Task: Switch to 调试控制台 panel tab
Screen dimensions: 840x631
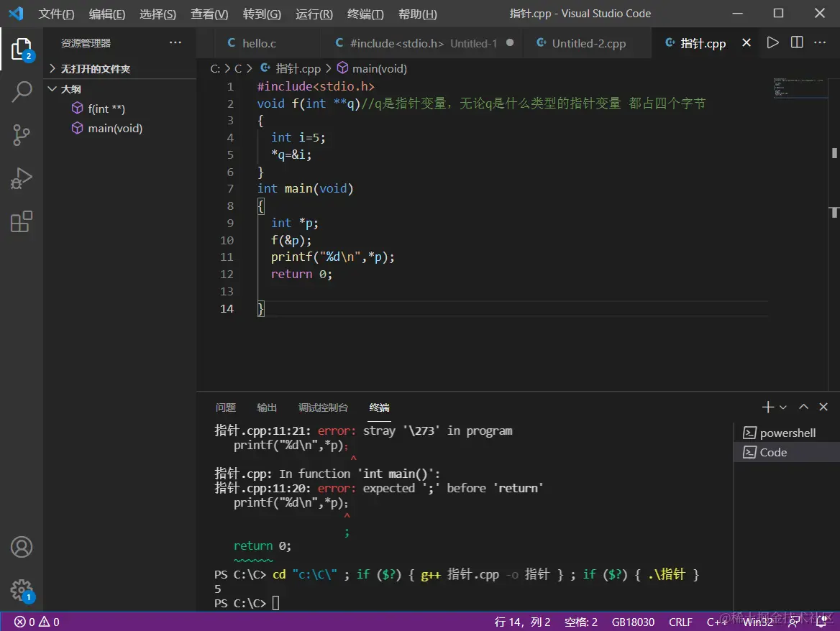Action: 323,407
